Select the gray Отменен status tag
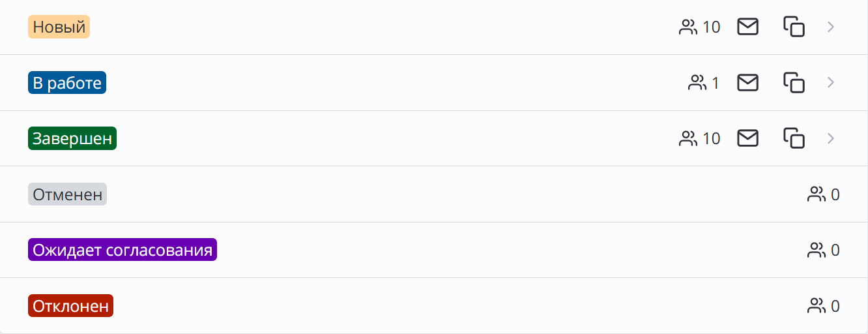This screenshot has width=868, height=334. (x=67, y=194)
